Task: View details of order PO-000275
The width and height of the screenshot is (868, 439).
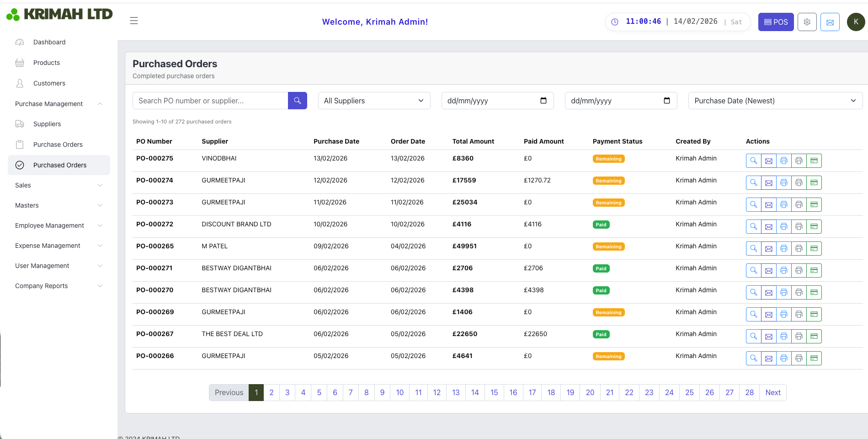Action: [x=753, y=161]
